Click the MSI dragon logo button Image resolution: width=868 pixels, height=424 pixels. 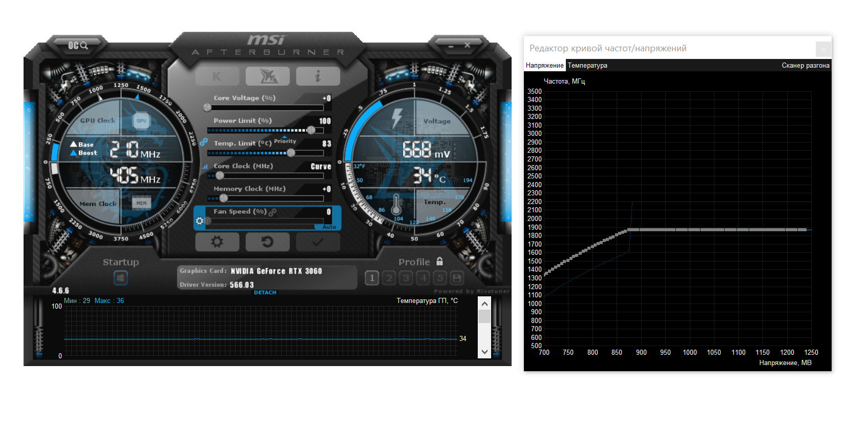pos(267,76)
